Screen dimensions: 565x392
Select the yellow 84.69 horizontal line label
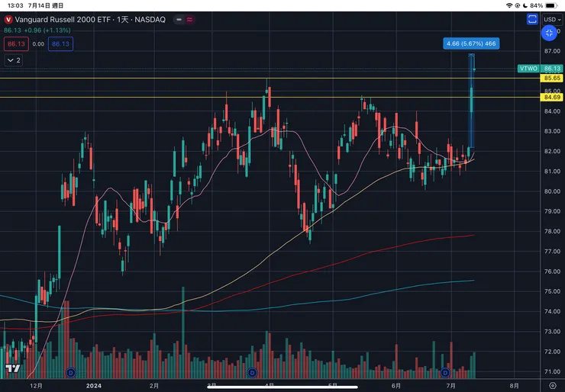click(x=552, y=97)
